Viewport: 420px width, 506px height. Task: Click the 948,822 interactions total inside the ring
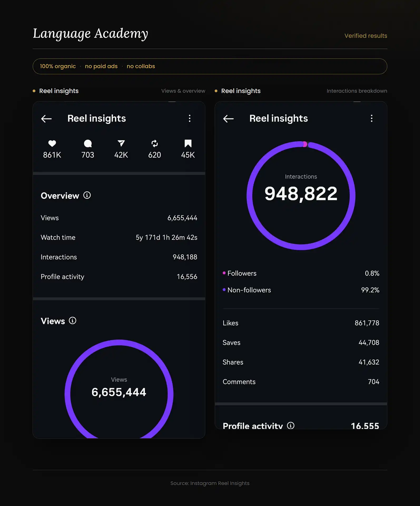[x=301, y=194]
